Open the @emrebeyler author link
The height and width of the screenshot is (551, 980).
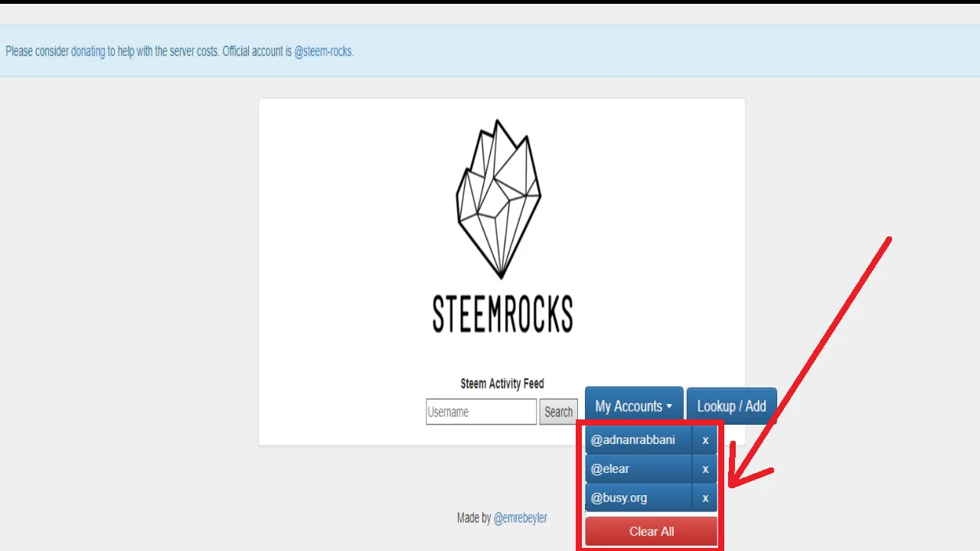(x=521, y=518)
